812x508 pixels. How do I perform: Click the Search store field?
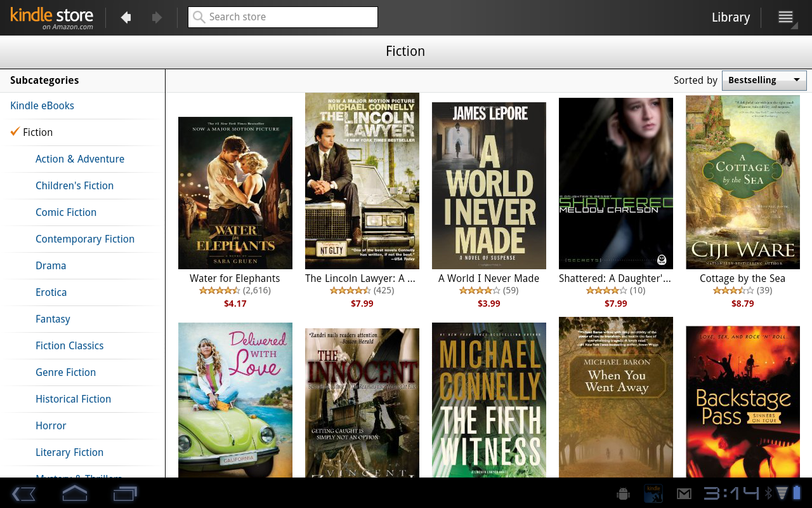click(283, 17)
